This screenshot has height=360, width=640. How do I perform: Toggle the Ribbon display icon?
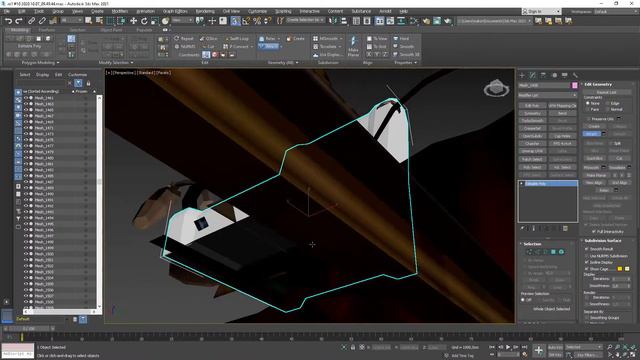[380, 20]
